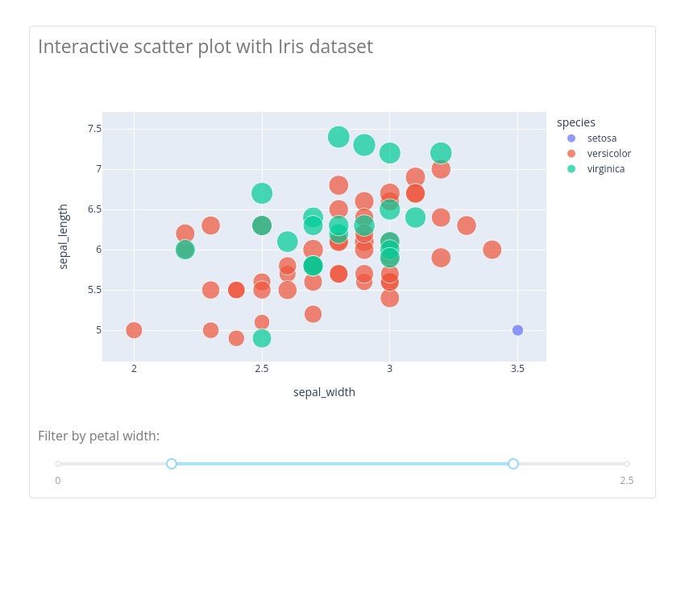685x616 pixels.
Task: Click the green virginica legend marker
Action: pos(571,169)
